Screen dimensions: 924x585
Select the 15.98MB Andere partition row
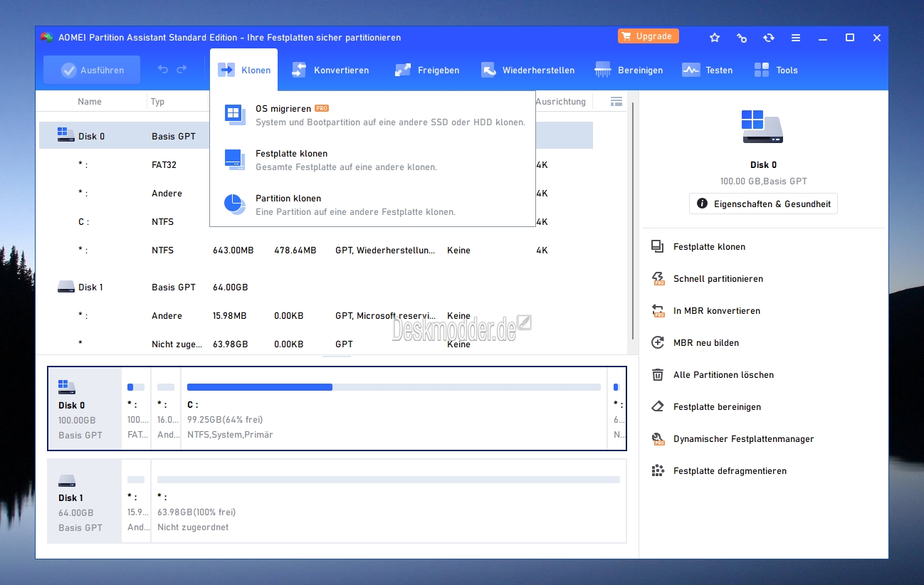[316, 315]
